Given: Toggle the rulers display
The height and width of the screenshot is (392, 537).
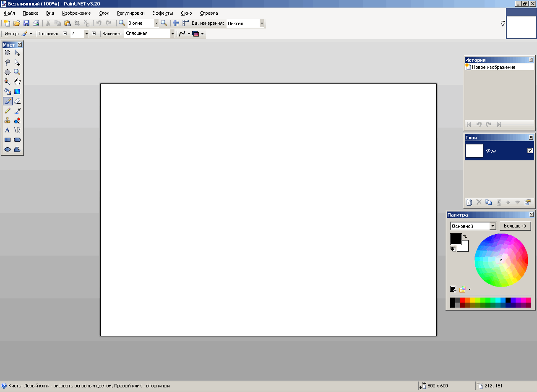Looking at the screenshot, I should coord(185,24).
